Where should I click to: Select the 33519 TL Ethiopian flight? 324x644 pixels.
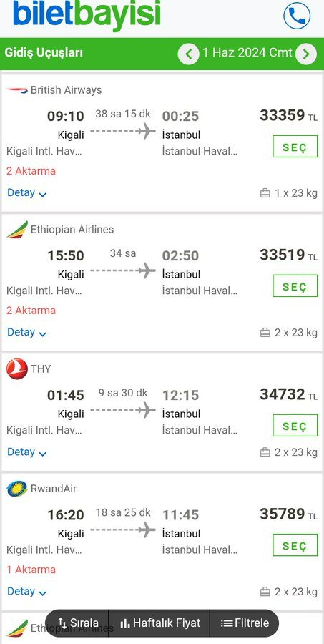click(295, 286)
